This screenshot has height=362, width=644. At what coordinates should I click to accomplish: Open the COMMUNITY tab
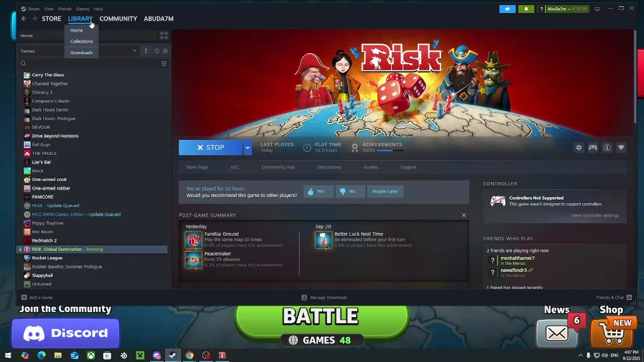pos(118,19)
